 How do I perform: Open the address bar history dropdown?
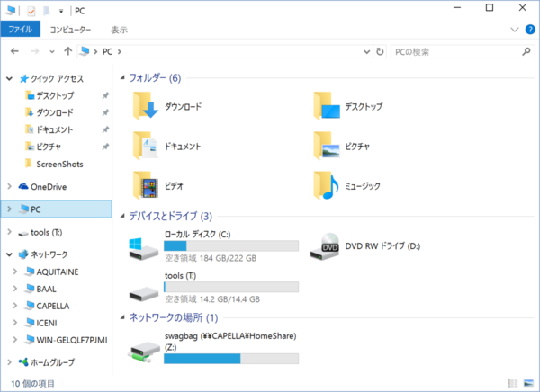(367, 51)
